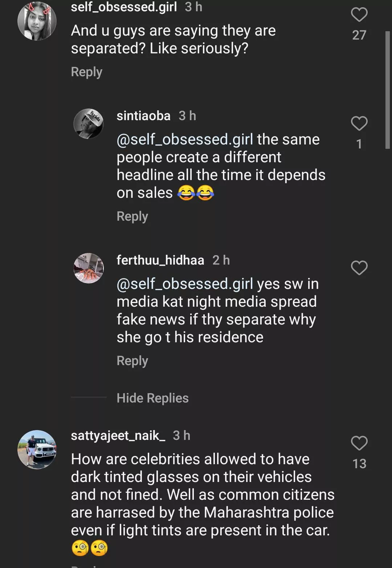The height and width of the screenshot is (568, 392).
Task: Reply to self_obsessed.girl's comment
Action: pyautogui.click(x=86, y=72)
